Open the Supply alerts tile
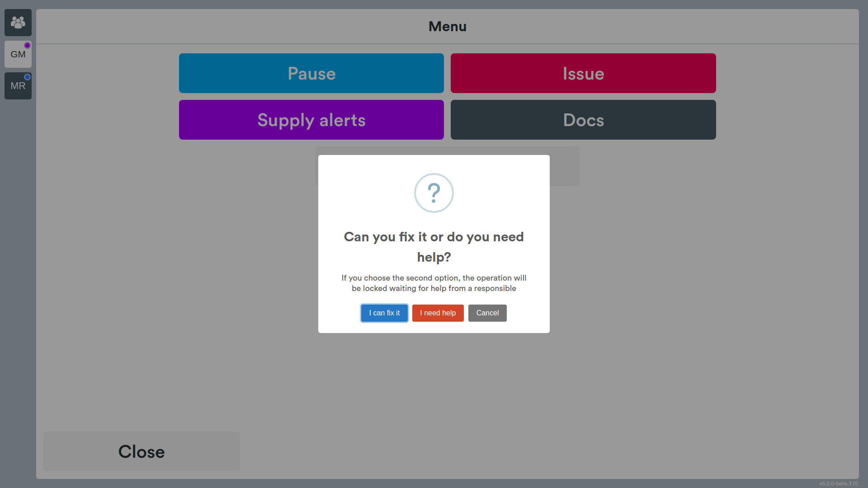868x488 pixels. coord(311,120)
